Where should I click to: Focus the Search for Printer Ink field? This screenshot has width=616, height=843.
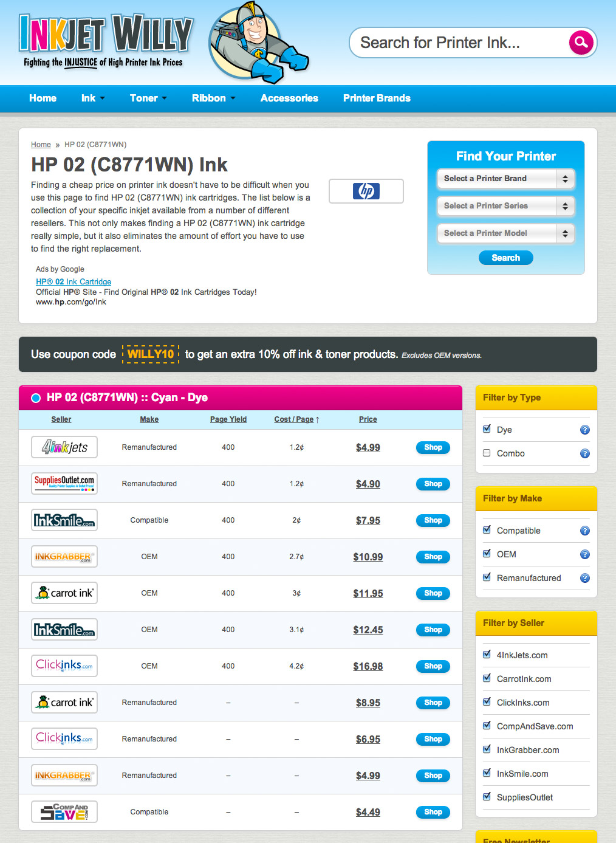coord(459,43)
